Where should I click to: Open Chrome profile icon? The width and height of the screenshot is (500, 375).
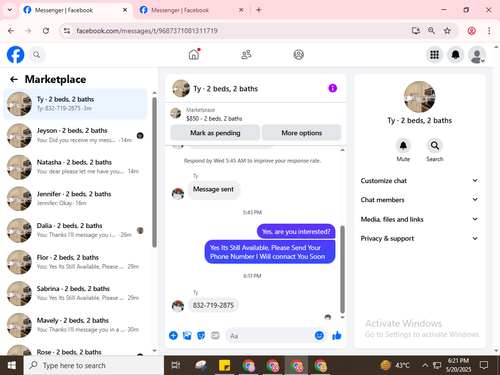[x=471, y=31]
